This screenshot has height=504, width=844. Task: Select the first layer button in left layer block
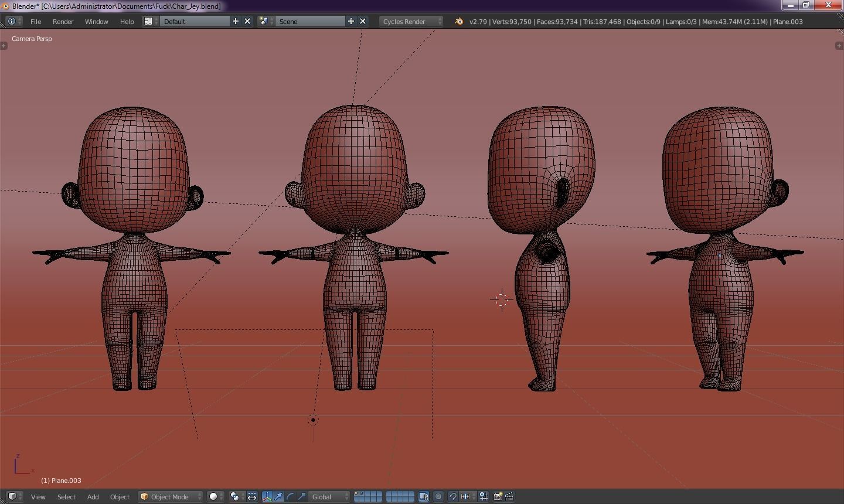[356, 493]
